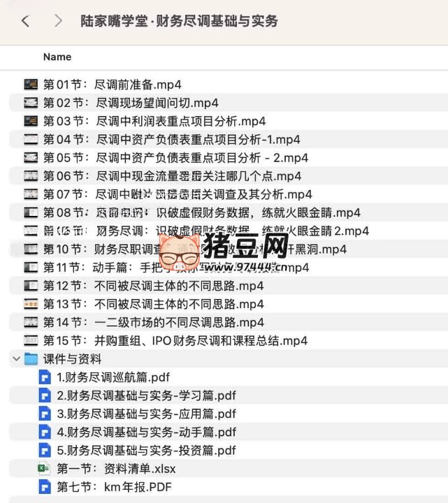Click video thumbnail for 第 02 节 尽调现场望闻问切
This screenshot has width=448, height=503.
tap(31, 103)
